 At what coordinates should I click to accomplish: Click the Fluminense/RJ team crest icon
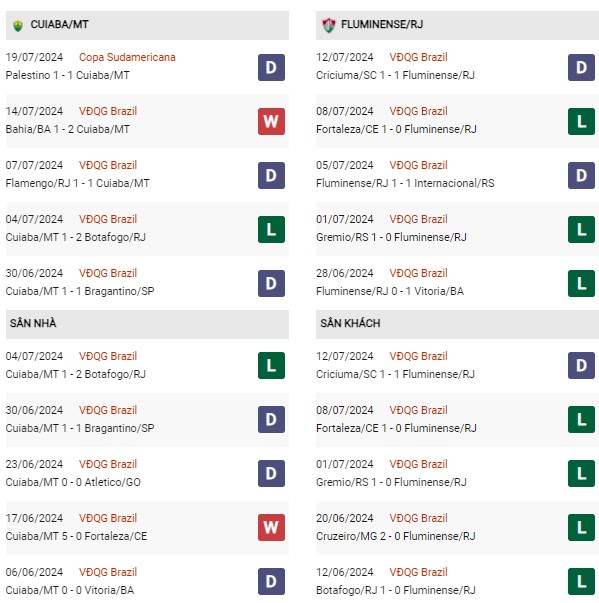(x=329, y=25)
